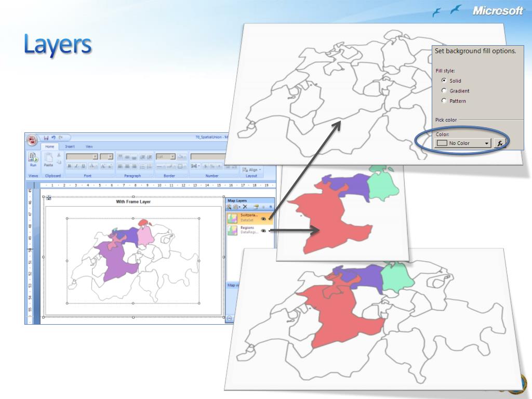The image size is (532, 399).
Task: Open the No Color picker dropdown
Action: coord(463,143)
